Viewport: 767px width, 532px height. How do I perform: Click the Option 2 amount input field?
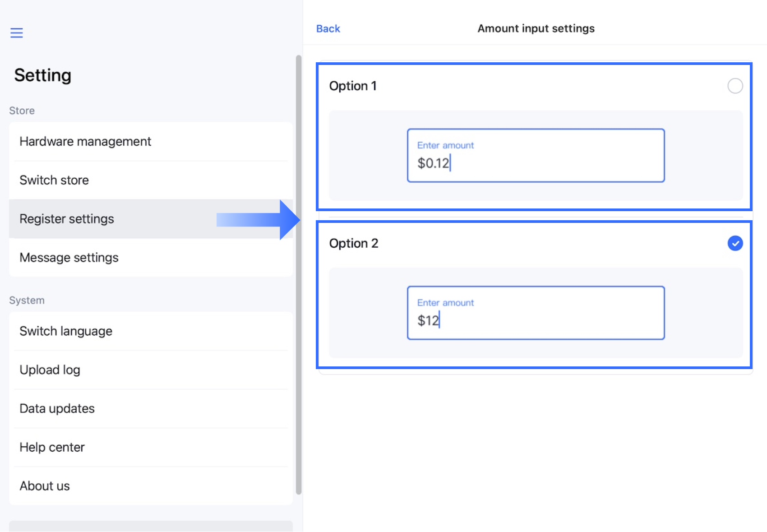coord(536,313)
